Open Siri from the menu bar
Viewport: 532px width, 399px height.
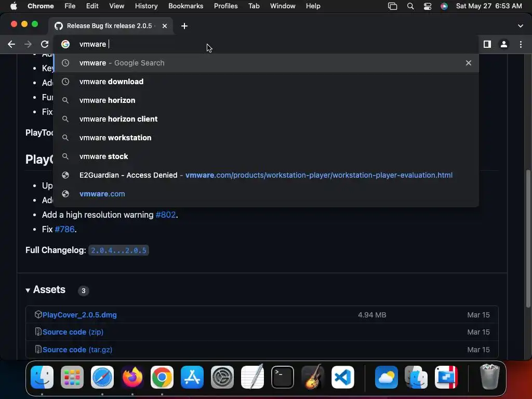(x=444, y=6)
